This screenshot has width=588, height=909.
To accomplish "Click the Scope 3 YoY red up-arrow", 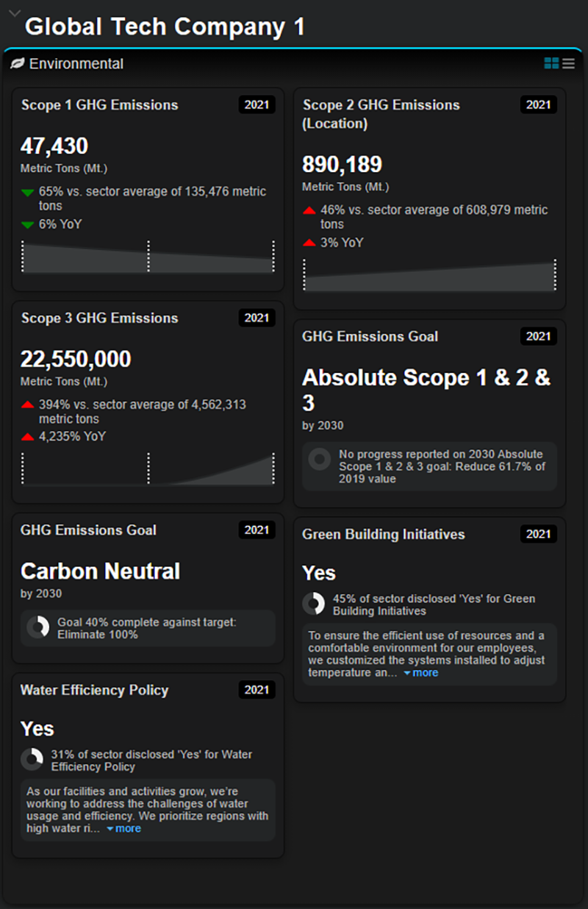I will click(28, 438).
